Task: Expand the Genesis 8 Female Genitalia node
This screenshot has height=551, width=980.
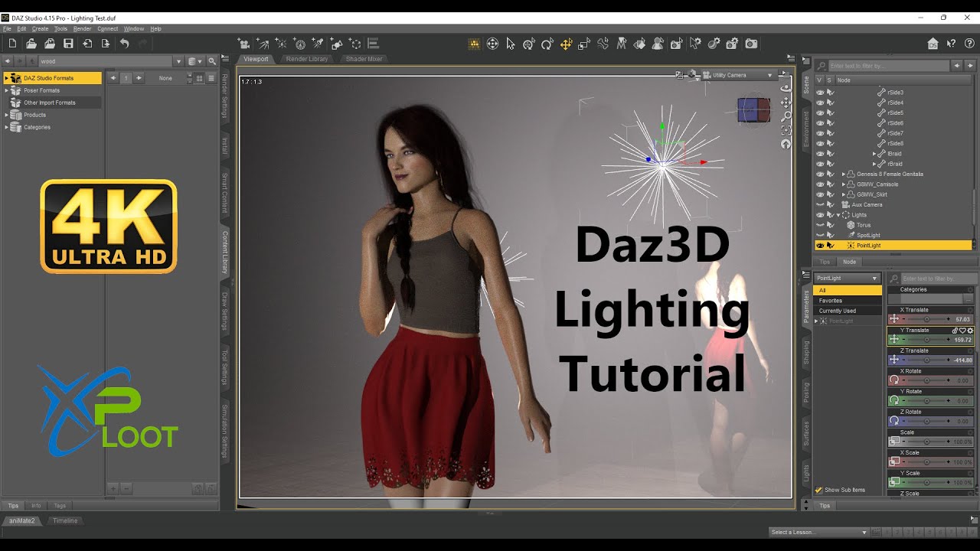Action: (844, 174)
